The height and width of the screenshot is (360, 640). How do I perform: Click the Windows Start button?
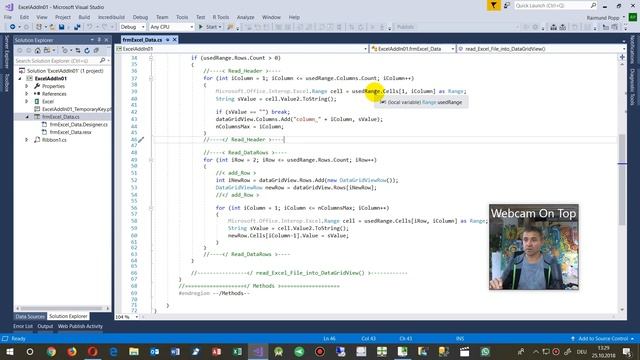pos(9,351)
